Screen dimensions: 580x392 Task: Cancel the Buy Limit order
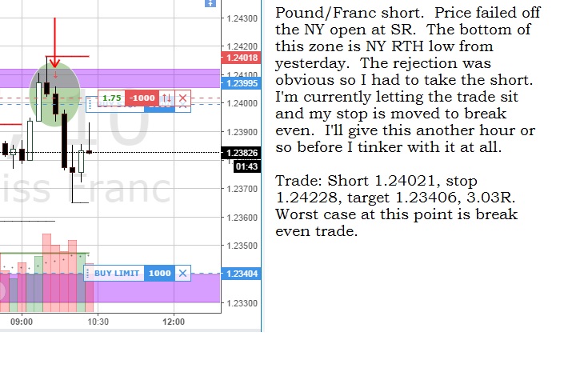(182, 274)
